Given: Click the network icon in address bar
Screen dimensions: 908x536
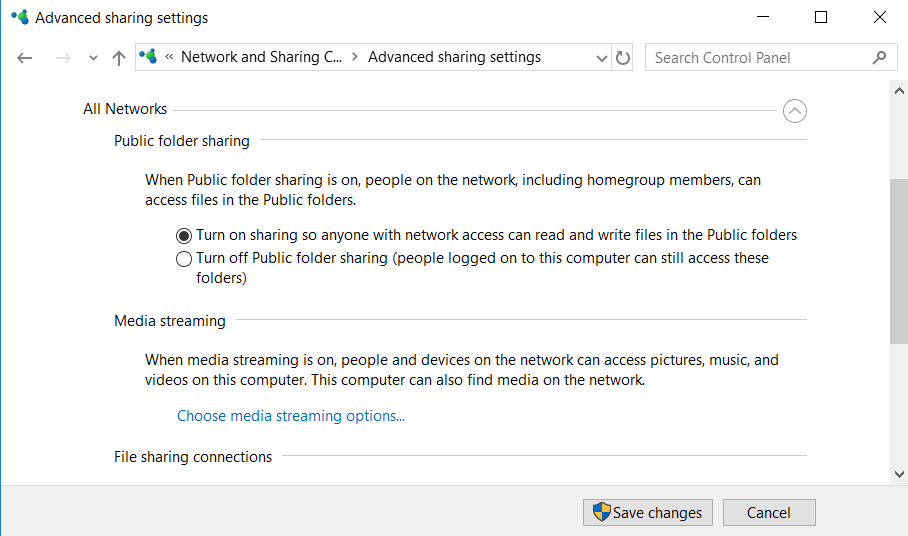Looking at the screenshot, I should click(x=148, y=57).
